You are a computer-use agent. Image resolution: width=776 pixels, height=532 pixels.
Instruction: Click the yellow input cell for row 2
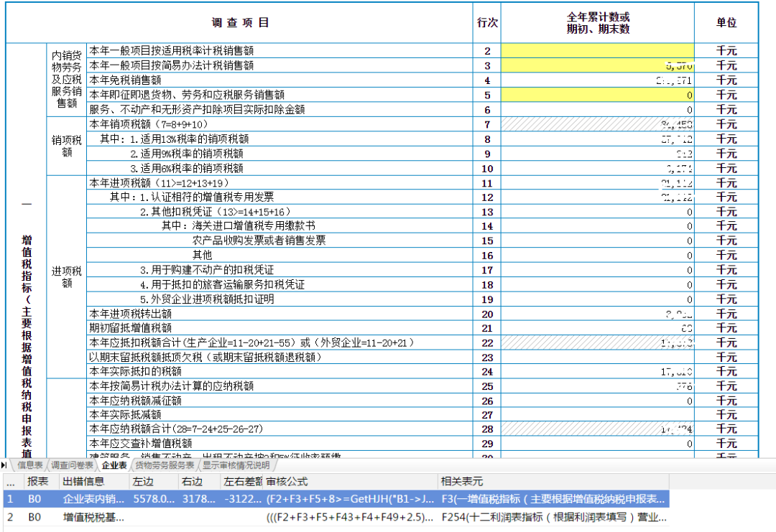pyautogui.click(x=596, y=51)
